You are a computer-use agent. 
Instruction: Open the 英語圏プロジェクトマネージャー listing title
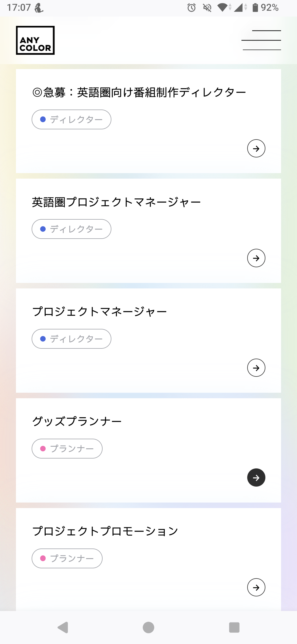[x=116, y=202]
